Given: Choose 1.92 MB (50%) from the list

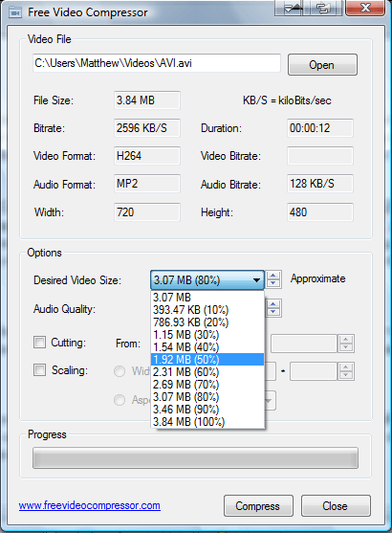Looking at the screenshot, I should click(x=207, y=359).
